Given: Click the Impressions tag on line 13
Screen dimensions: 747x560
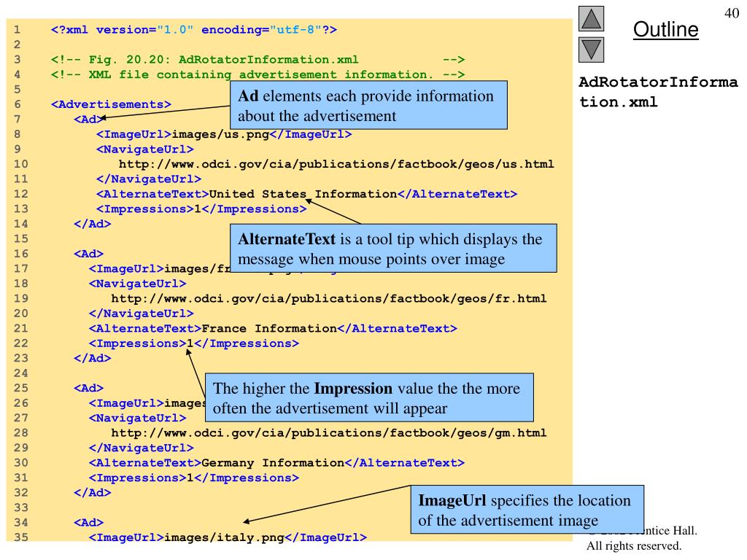Looking at the screenshot, I should [201, 209].
